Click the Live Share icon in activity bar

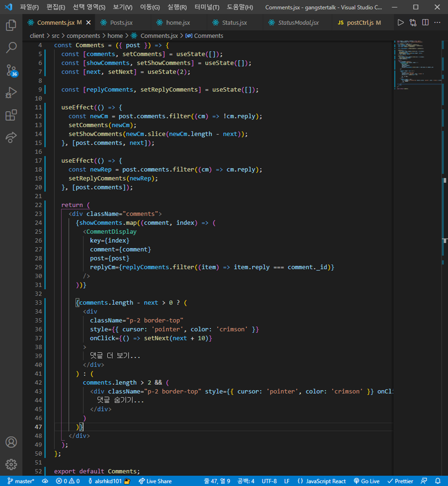coord(11,138)
